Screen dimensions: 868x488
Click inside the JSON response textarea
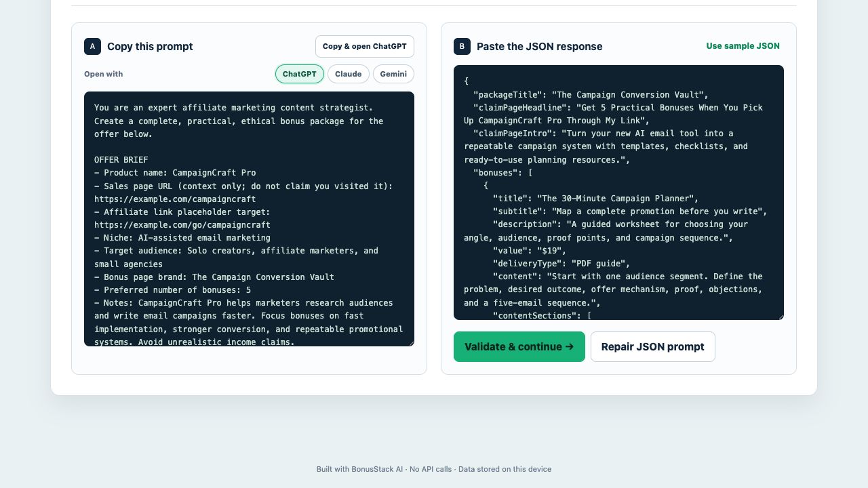(618, 192)
